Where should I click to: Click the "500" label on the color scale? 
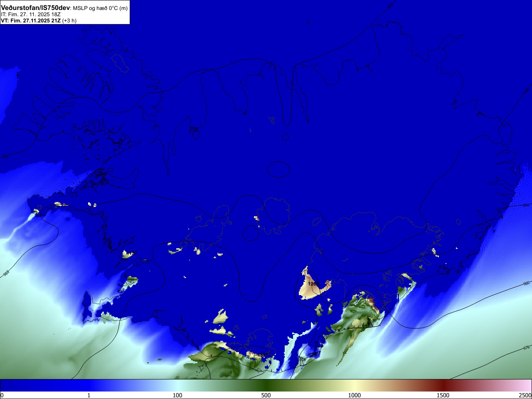tap(266, 395)
